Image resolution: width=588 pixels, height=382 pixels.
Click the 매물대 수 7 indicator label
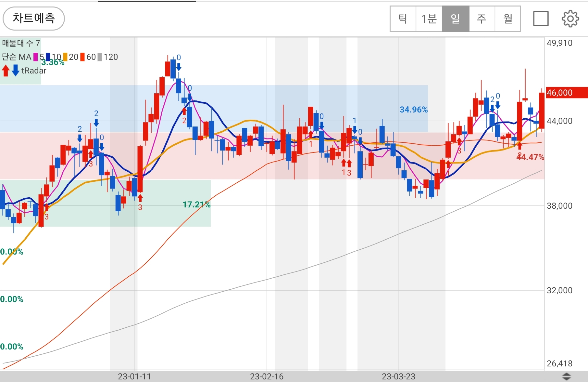tap(21, 43)
